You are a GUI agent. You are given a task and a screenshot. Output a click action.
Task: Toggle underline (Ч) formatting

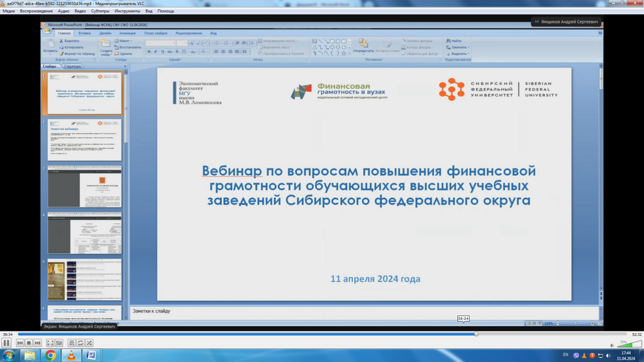click(163, 52)
